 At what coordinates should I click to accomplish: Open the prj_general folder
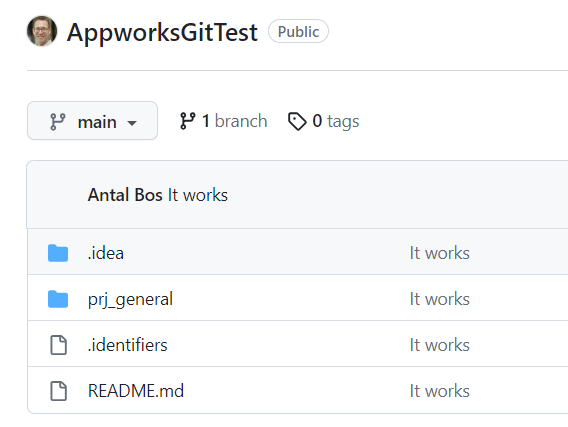click(x=130, y=300)
